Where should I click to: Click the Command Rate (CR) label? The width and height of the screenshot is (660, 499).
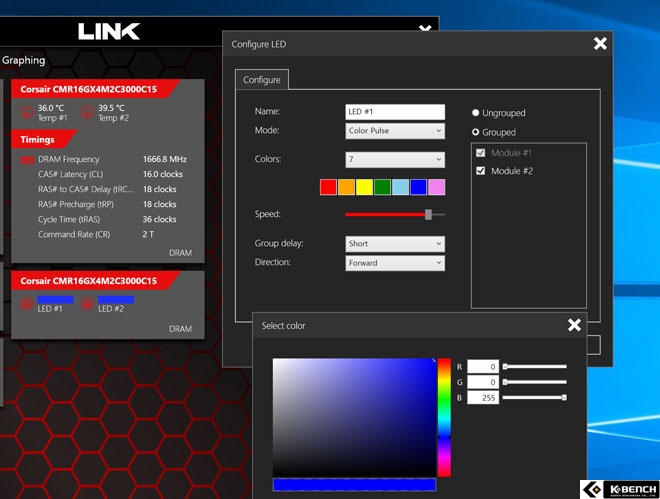click(74, 234)
